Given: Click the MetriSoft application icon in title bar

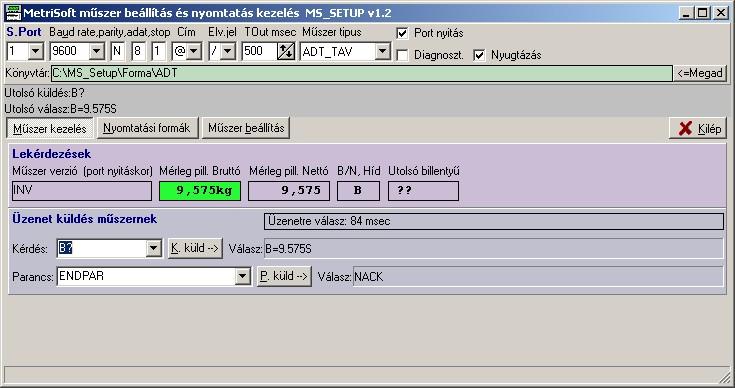Looking at the screenshot, I should 13,13.
